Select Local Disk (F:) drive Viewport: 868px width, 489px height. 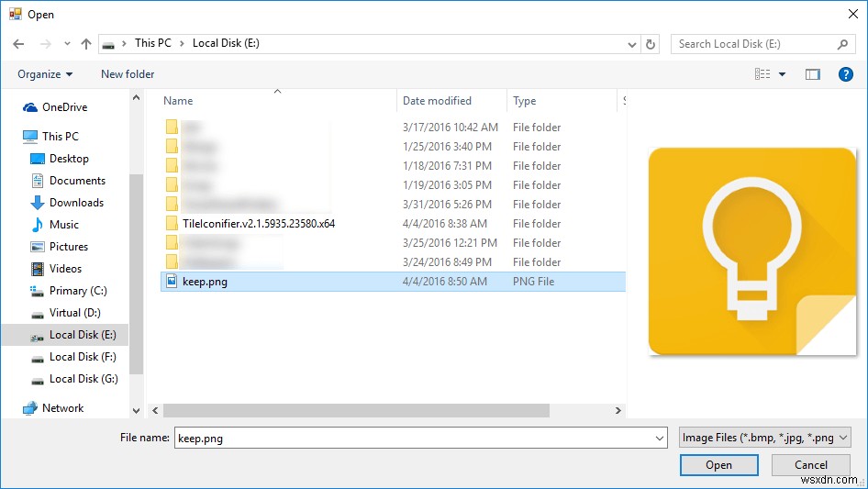(83, 357)
